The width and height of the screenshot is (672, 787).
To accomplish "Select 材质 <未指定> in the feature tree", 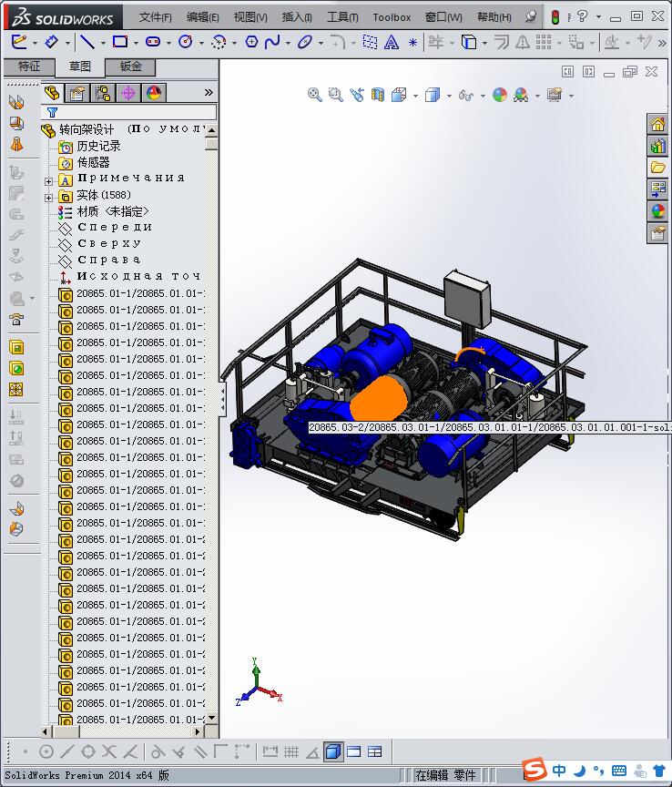I will (113, 212).
